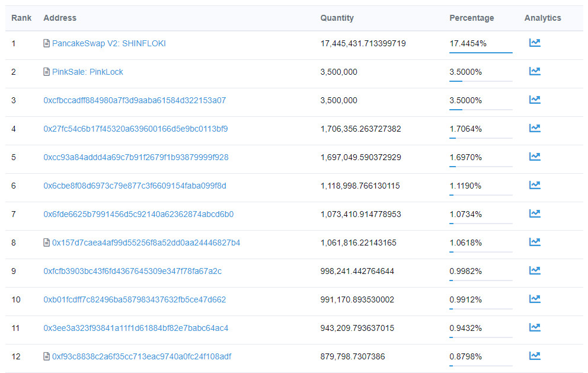Select quantity value 1,706,356.263727382

pos(360,129)
